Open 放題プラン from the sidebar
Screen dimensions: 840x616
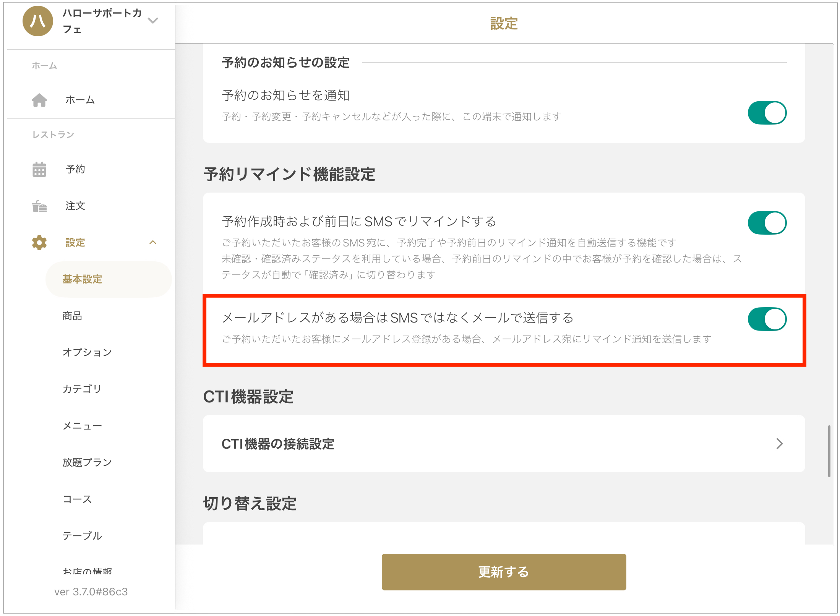[87, 462]
